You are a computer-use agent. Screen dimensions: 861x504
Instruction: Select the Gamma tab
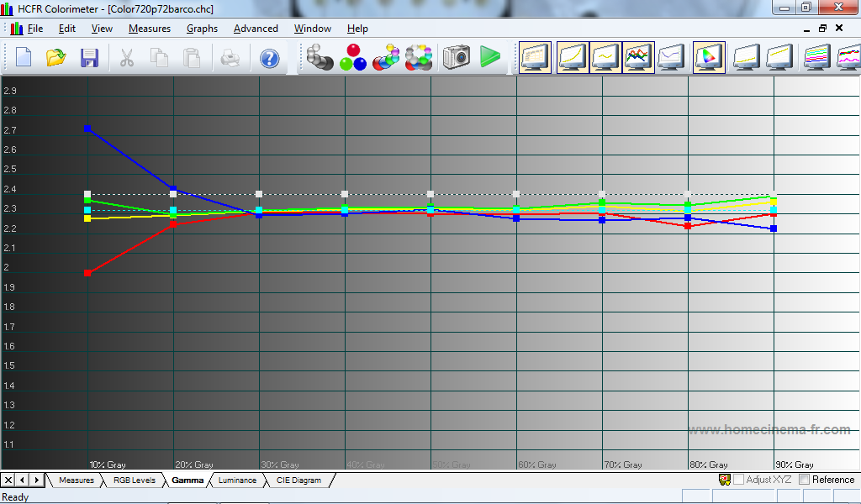(x=188, y=480)
